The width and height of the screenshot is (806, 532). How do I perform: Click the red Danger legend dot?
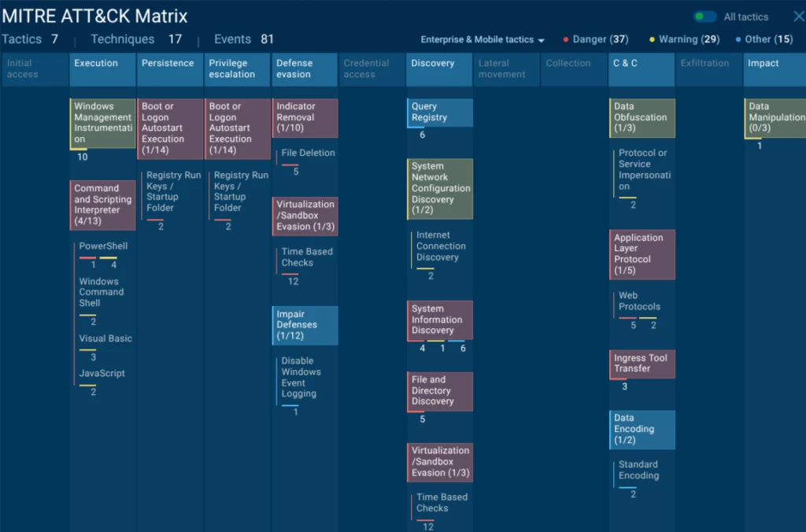pos(566,39)
